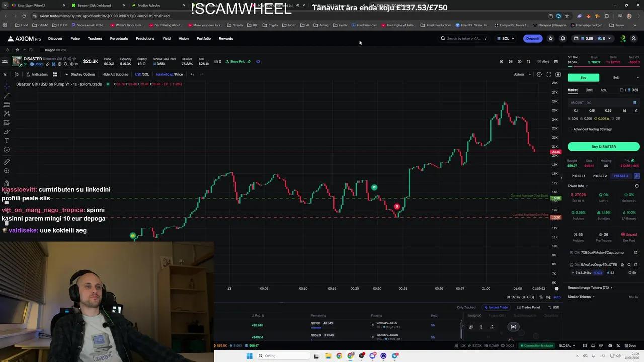Viewport: 644px width, 362px height.
Task: Open the GLOBAL region dropdown
Action: point(567,345)
